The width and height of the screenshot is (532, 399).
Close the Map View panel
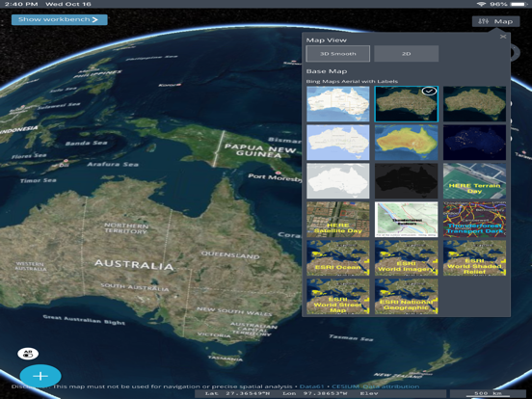[503, 37]
